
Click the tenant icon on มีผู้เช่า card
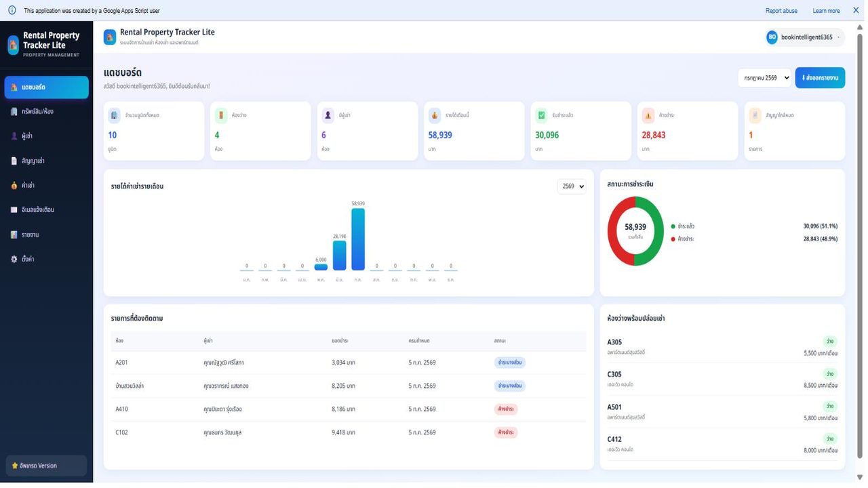(328, 115)
